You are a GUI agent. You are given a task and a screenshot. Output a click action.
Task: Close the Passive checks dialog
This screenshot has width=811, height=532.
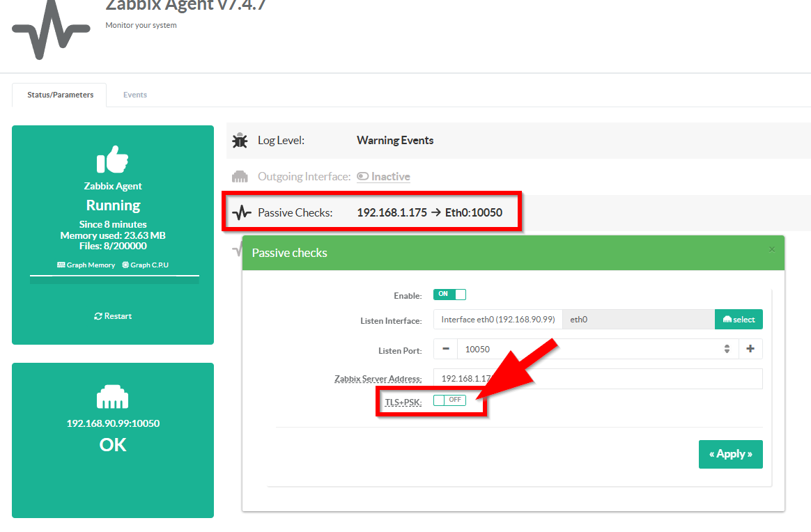[771, 249]
